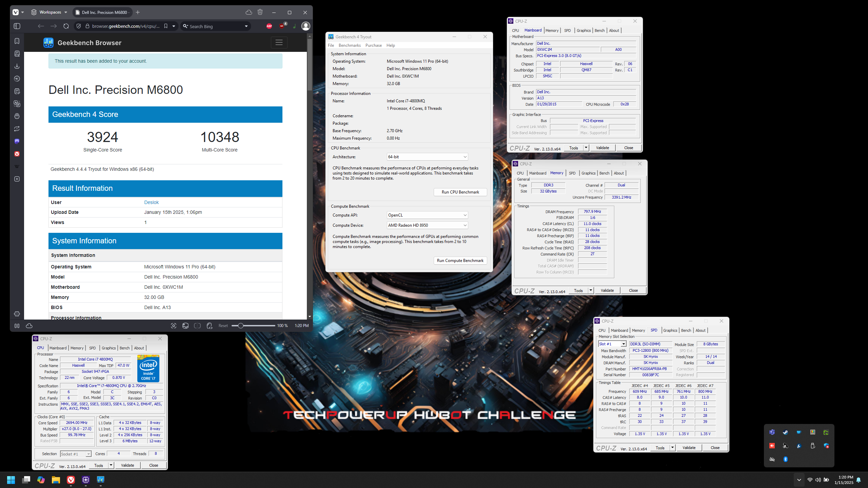868x488 pixels.
Task: Click the Dell Inc. Precision M6800 browser tab
Action: pyautogui.click(x=102, y=12)
